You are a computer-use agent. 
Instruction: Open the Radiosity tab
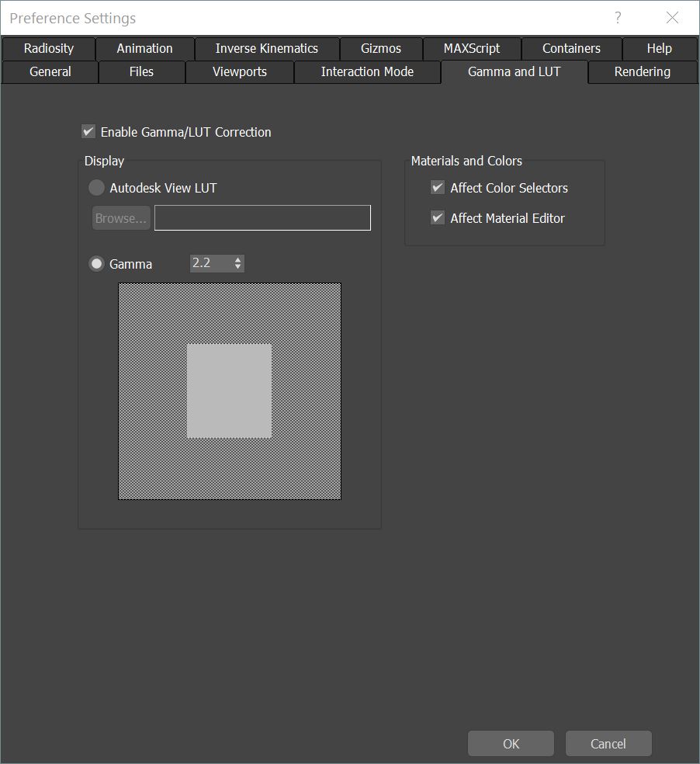[x=48, y=48]
